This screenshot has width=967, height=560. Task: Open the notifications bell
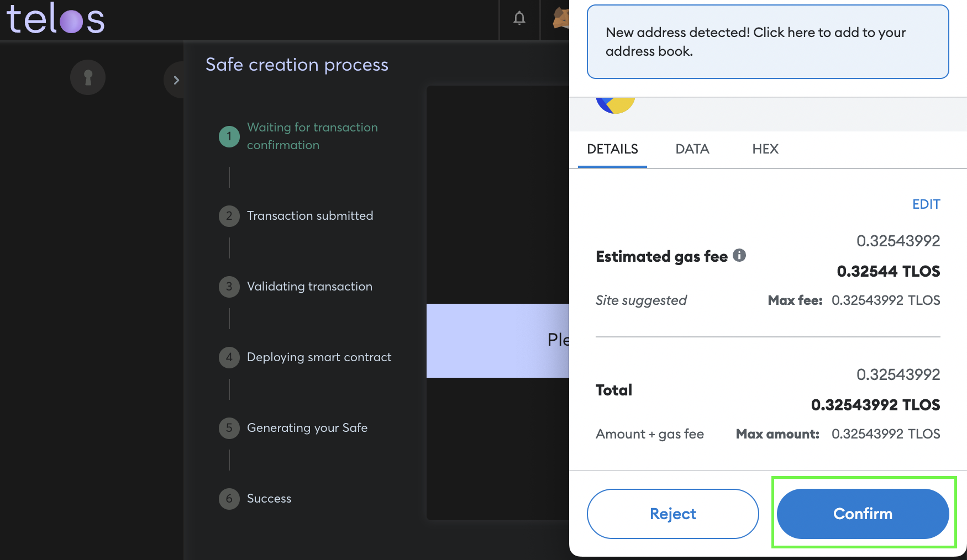[x=519, y=19]
